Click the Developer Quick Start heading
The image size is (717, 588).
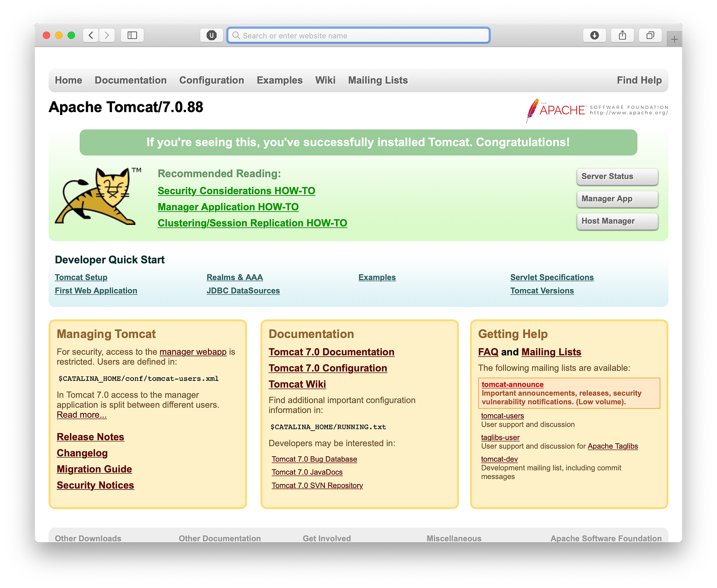pyautogui.click(x=110, y=260)
